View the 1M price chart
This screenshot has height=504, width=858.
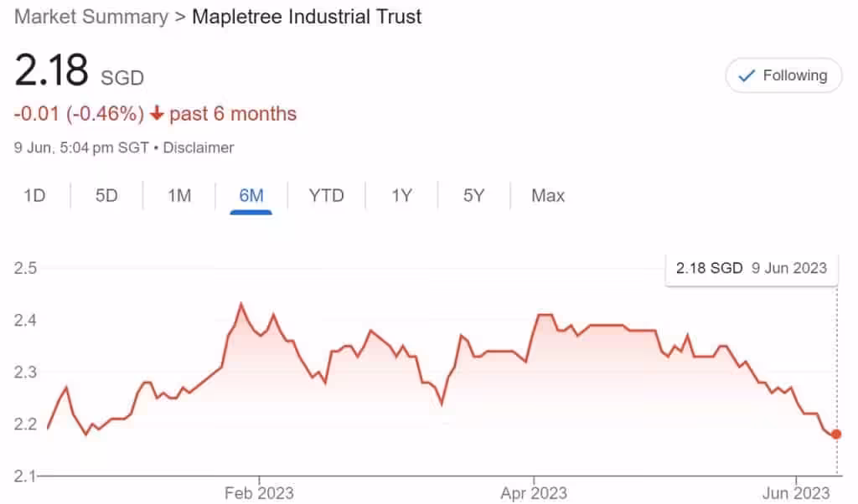coord(178,195)
